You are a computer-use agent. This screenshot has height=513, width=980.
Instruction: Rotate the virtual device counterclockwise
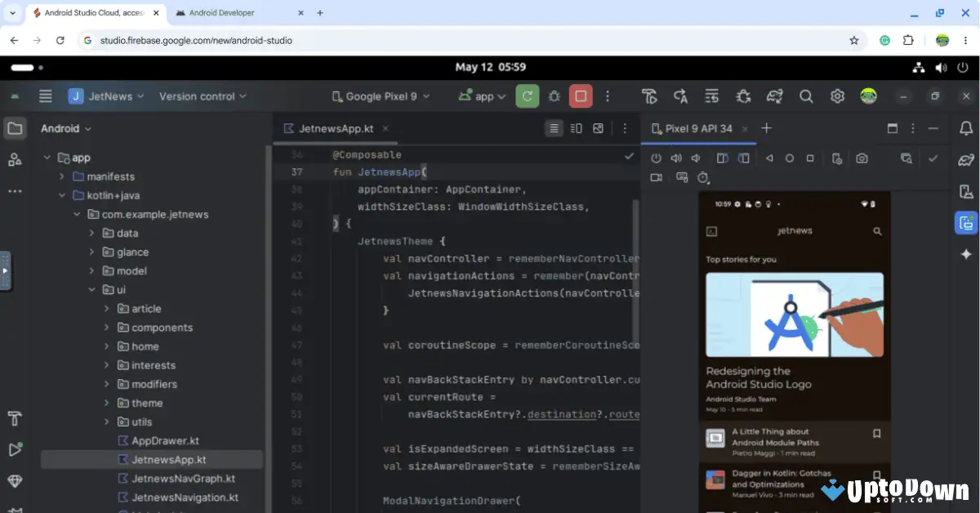(x=721, y=158)
